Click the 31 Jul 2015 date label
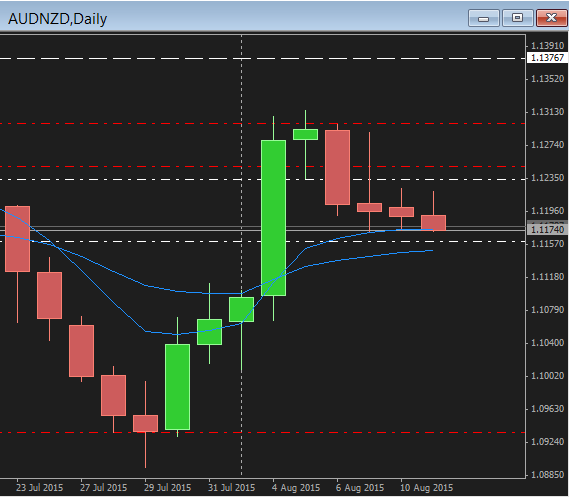 pyautogui.click(x=231, y=488)
